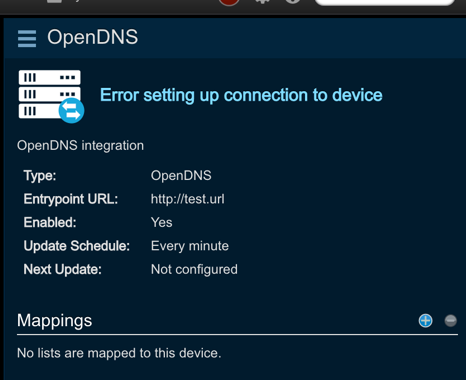
Task: Click the blue arrows badge on server icon
Action: pos(71,111)
